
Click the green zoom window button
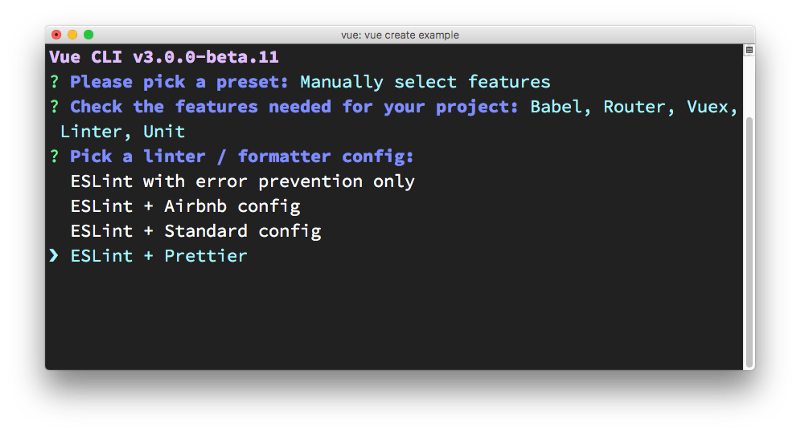tap(88, 35)
